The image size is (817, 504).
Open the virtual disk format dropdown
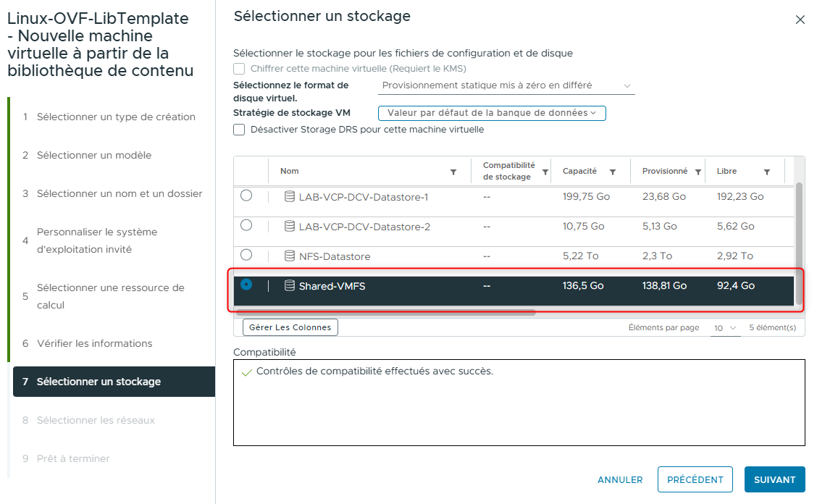point(506,85)
